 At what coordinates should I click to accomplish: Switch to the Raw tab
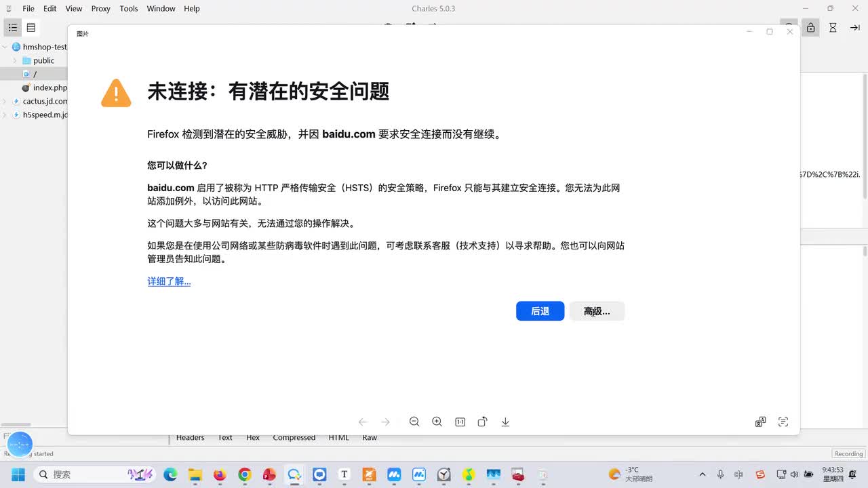pyautogui.click(x=370, y=438)
